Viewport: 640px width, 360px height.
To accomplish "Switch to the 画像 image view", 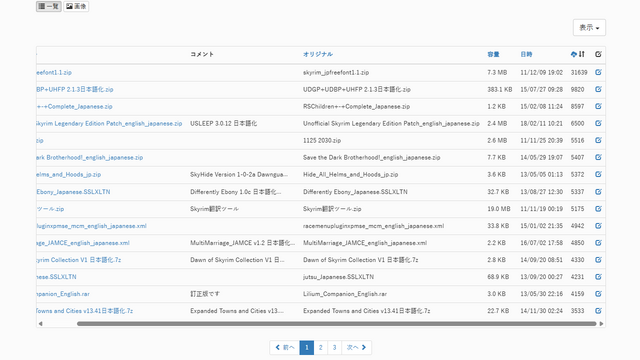I will 76,6.
